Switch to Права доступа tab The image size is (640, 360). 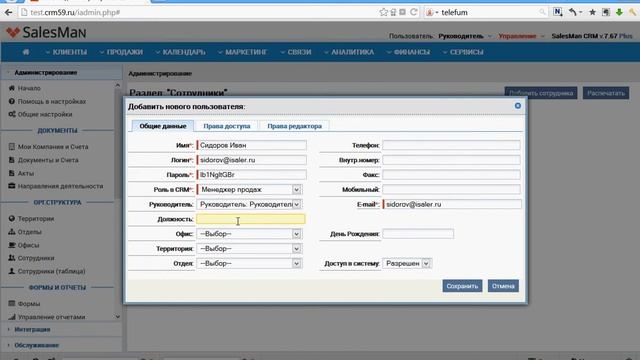coord(227,126)
